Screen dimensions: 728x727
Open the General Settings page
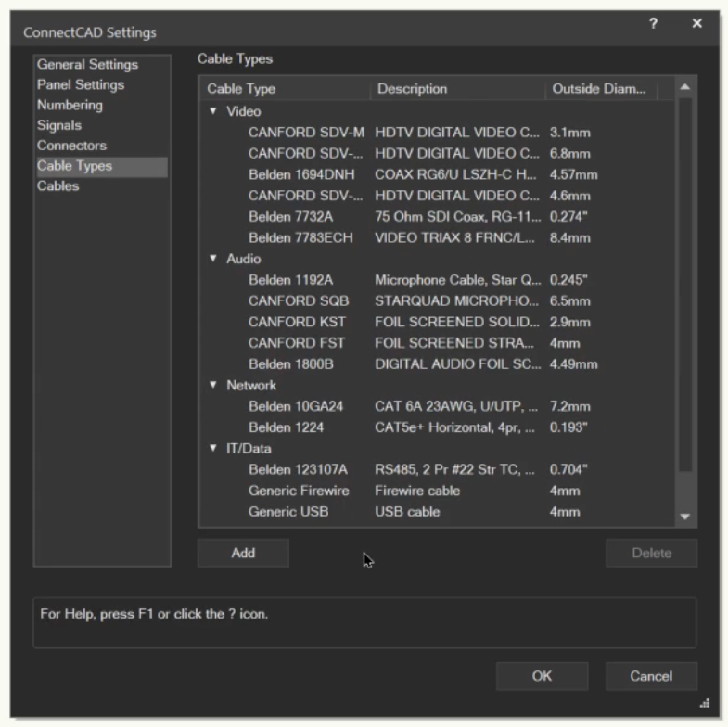[x=87, y=65]
